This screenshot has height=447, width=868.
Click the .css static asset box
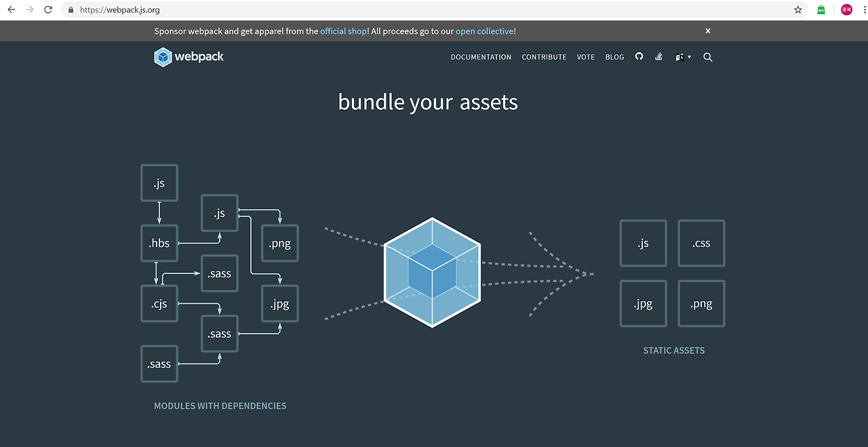click(x=702, y=243)
